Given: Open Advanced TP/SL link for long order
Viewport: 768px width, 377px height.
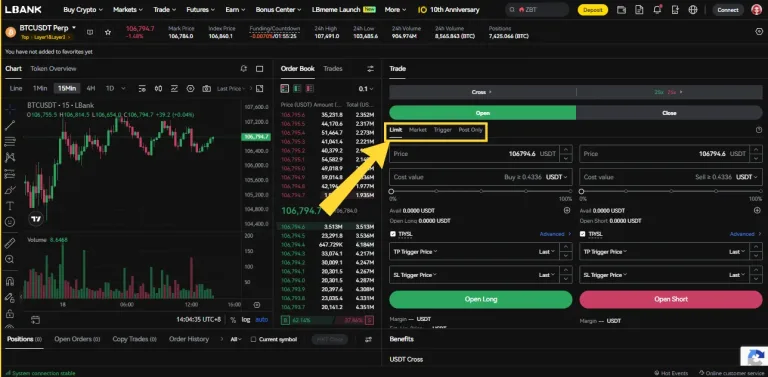Looking at the screenshot, I should [x=555, y=234].
